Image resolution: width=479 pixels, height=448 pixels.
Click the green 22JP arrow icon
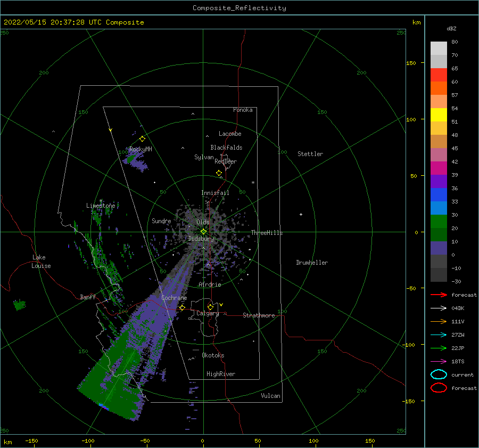tap(439, 348)
